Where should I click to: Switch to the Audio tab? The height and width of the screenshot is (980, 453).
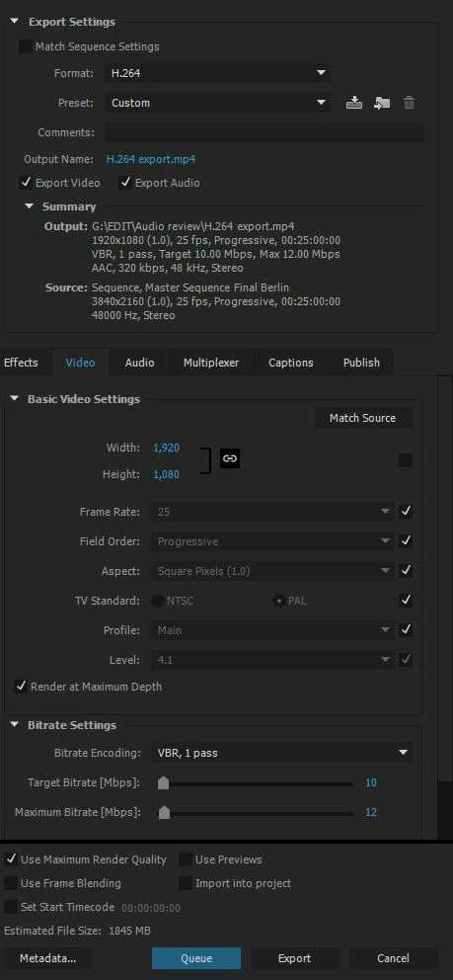[x=140, y=363]
